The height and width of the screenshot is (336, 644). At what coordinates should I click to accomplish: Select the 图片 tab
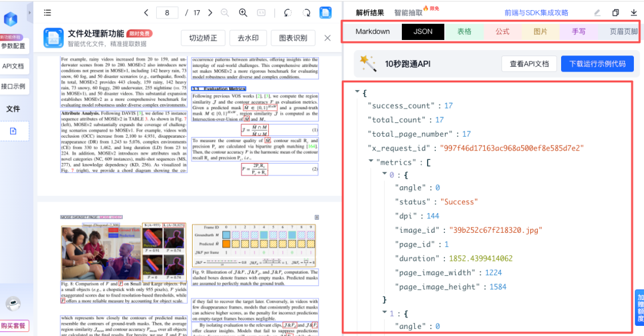[x=540, y=32]
